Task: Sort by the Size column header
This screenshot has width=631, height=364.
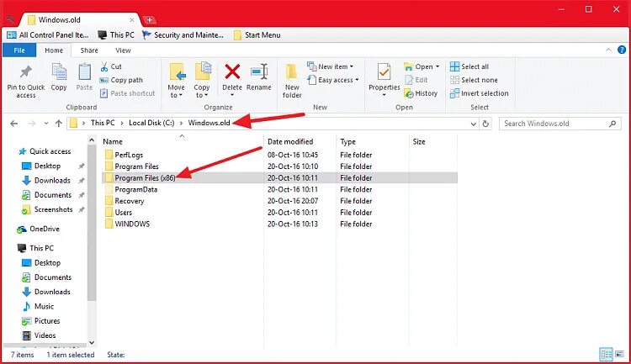Action: 419,141
